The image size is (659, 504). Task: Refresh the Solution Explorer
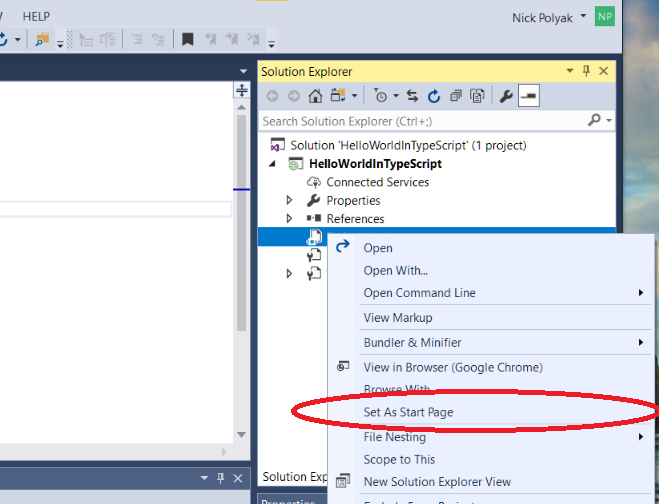tap(434, 96)
